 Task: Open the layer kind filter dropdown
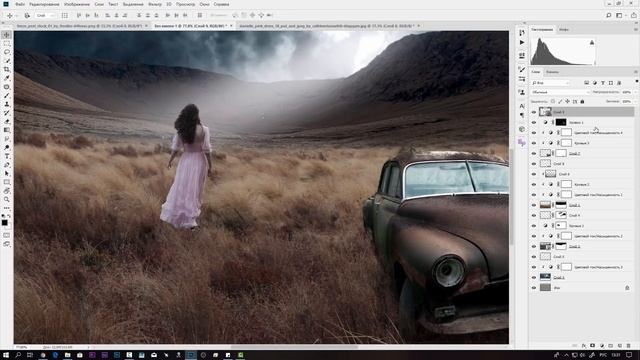click(x=551, y=83)
